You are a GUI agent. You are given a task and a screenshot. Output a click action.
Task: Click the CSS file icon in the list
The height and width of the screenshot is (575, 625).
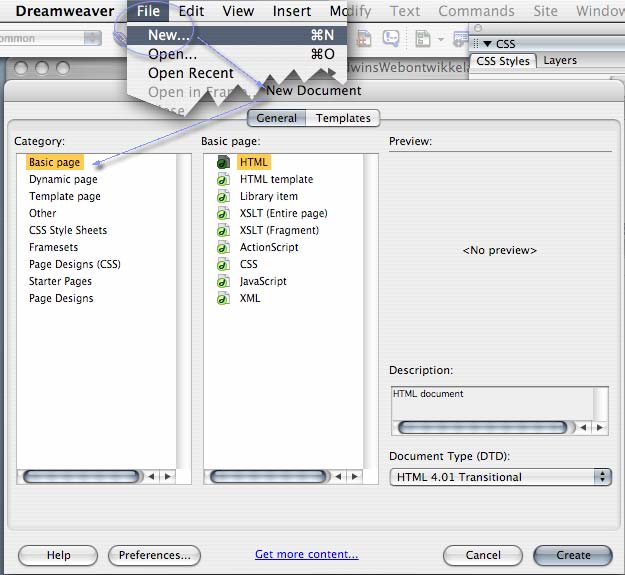tap(223, 265)
